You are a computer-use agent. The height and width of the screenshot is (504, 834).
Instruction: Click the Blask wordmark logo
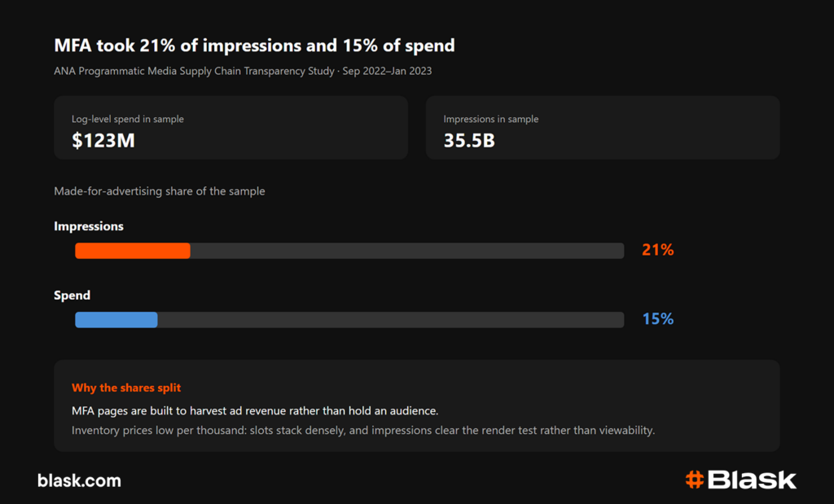point(752,480)
